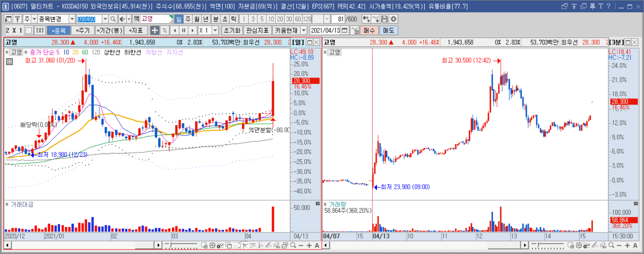Click the stock code input field 098460
This screenshot has width=644, height=254.
click(x=89, y=19)
